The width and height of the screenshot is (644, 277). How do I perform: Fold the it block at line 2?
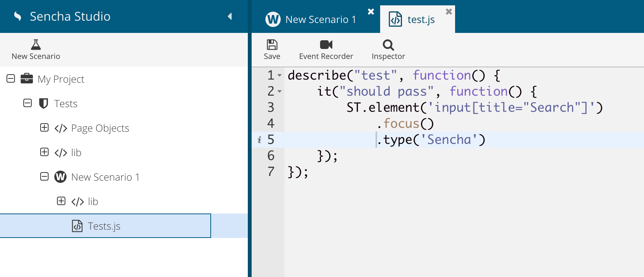(280, 91)
